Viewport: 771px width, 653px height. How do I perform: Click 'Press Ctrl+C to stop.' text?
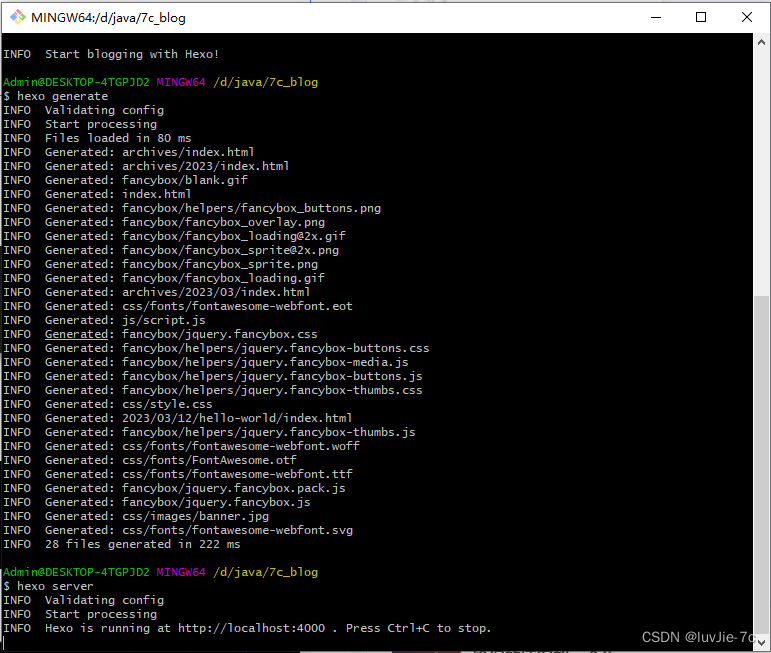coord(418,628)
